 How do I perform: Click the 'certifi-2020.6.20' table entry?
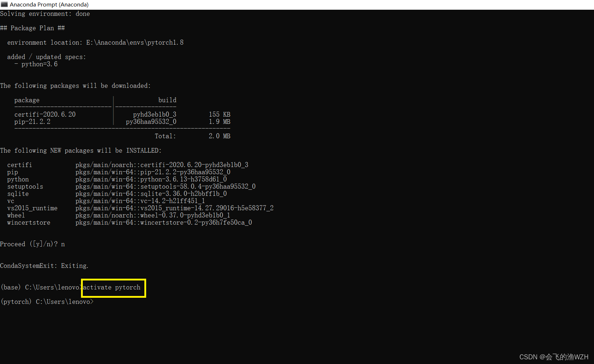click(45, 114)
